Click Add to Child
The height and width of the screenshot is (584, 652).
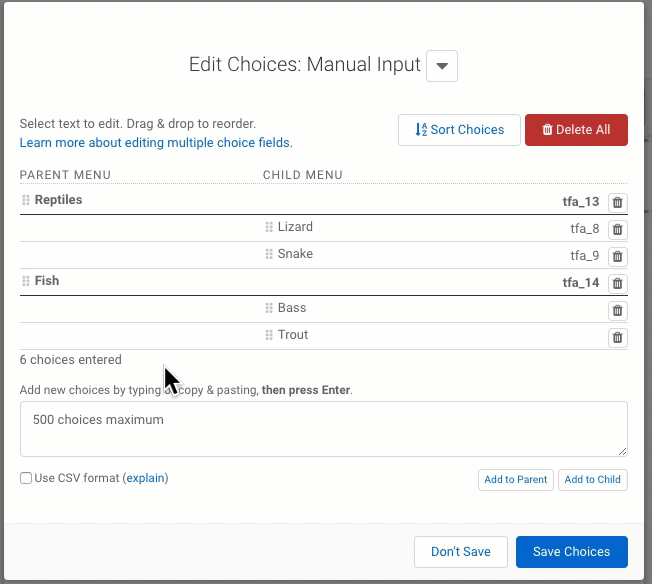[x=593, y=480]
